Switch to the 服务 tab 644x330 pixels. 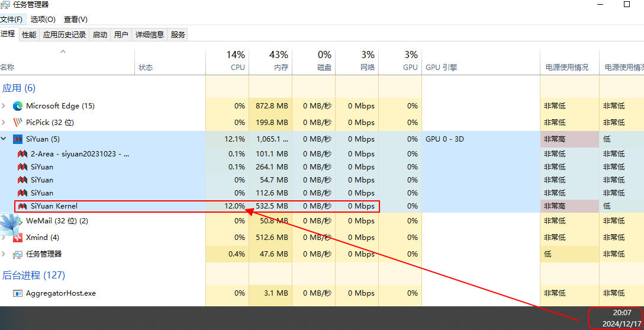pyautogui.click(x=178, y=34)
